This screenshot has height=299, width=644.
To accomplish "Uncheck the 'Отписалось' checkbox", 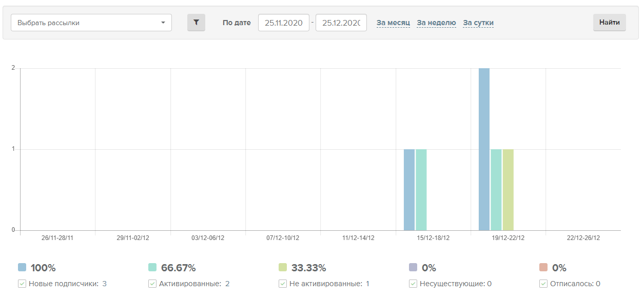I will [x=543, y=284].
